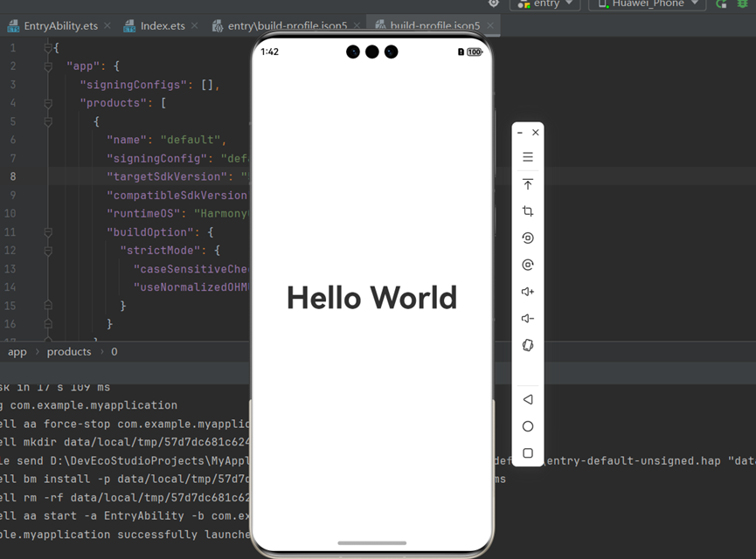Collapse the "products" array fold on line 4
The image size is (756, 559).
click(x=48, y=103)
